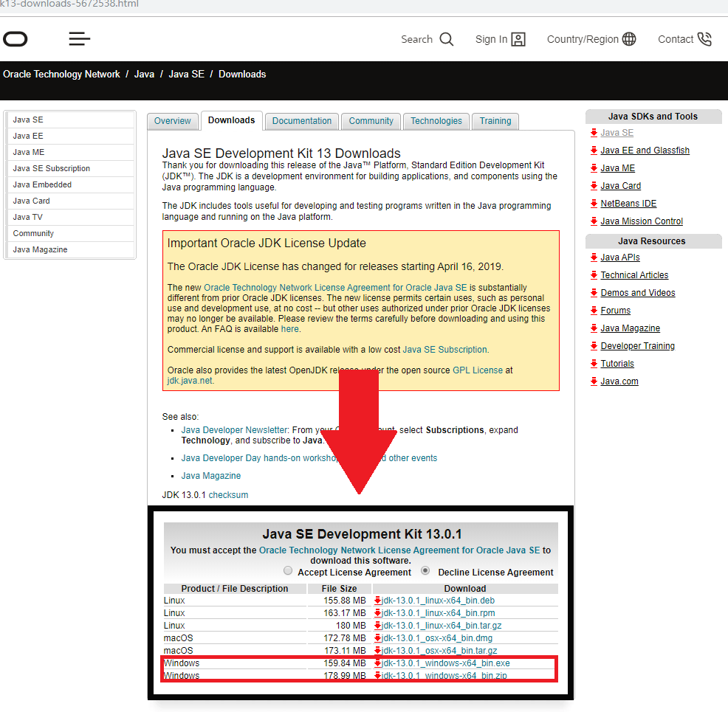
Task: Click the Java breadcrumb link
Action: pos(144,75)
